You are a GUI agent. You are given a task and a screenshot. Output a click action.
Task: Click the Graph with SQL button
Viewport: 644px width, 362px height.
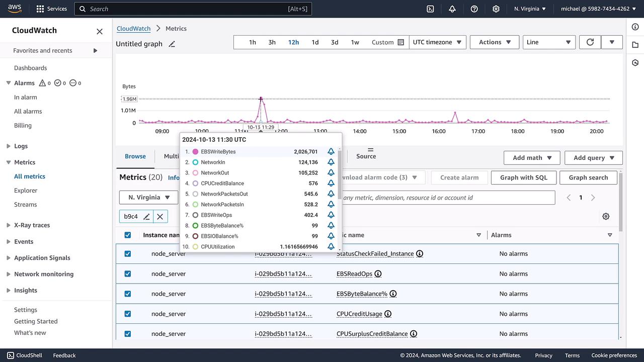(x=523, y=177)
